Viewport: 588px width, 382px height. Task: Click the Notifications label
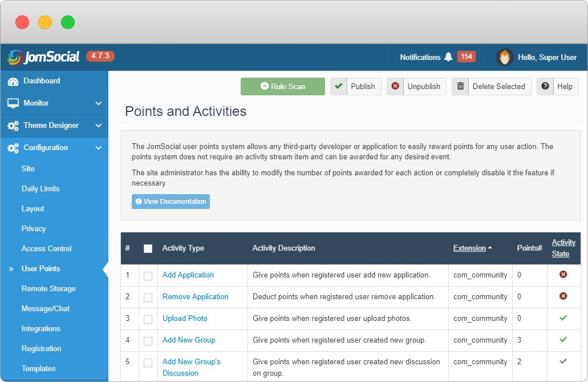click(x=420, y=58)
